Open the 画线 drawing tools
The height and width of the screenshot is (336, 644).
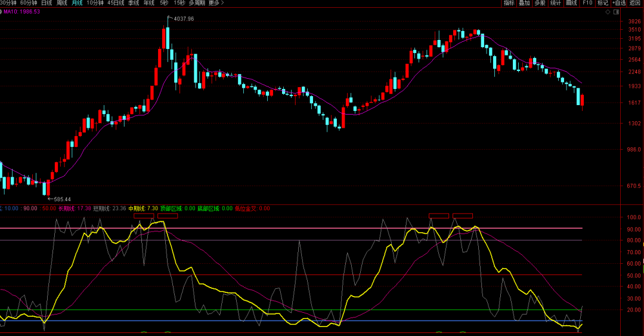(x=571, y=3)
